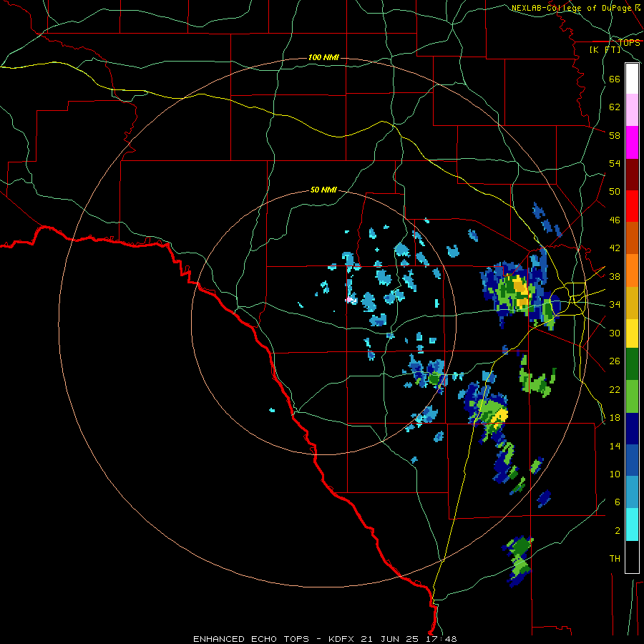Click legend value '2'
This screenshot has width=644, height=644.
click(617, 531)
